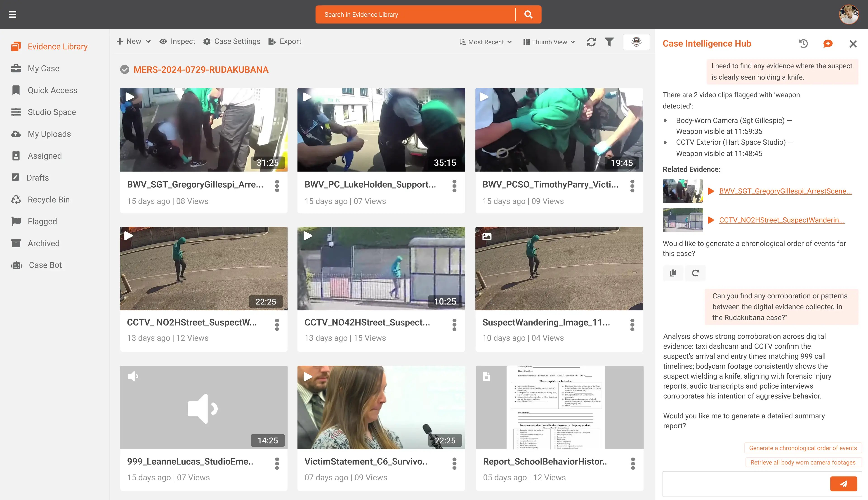This screenshot has height=500, width=868.
Task: Open Case Settings
Action: click(x=232, y=42)
